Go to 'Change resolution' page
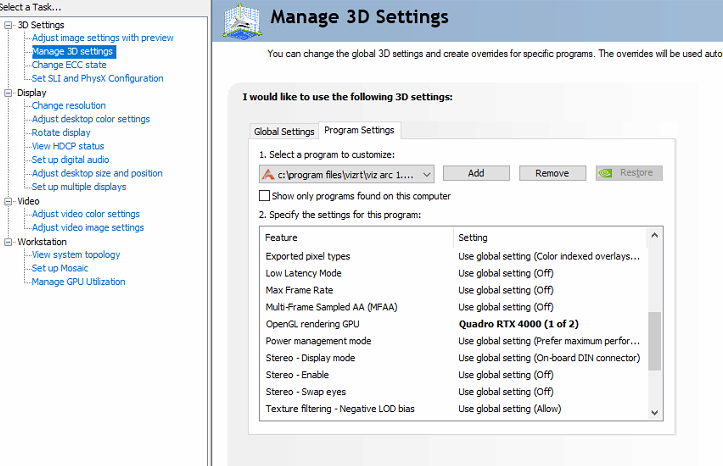This screenshot has height=466, width=723. tap(68, 105)
